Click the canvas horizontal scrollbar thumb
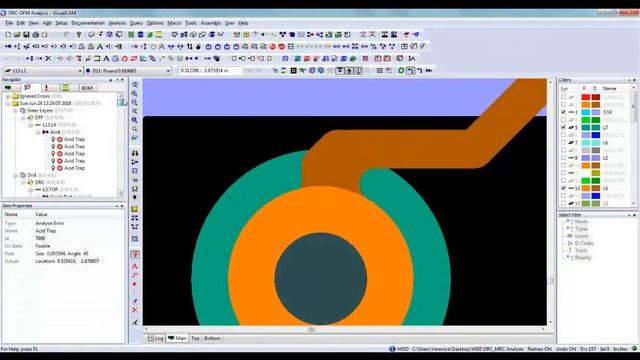 coord(311,329)
